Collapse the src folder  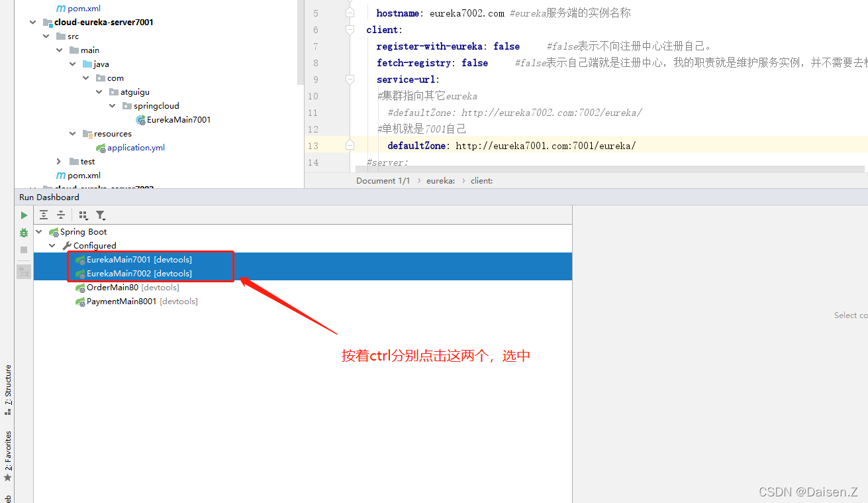click(x=46, y=36)
